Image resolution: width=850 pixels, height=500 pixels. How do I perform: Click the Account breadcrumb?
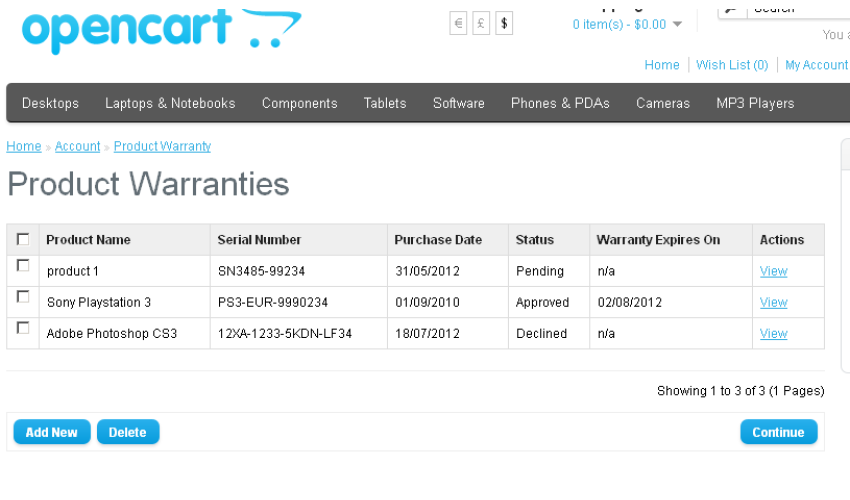point(78,146)
